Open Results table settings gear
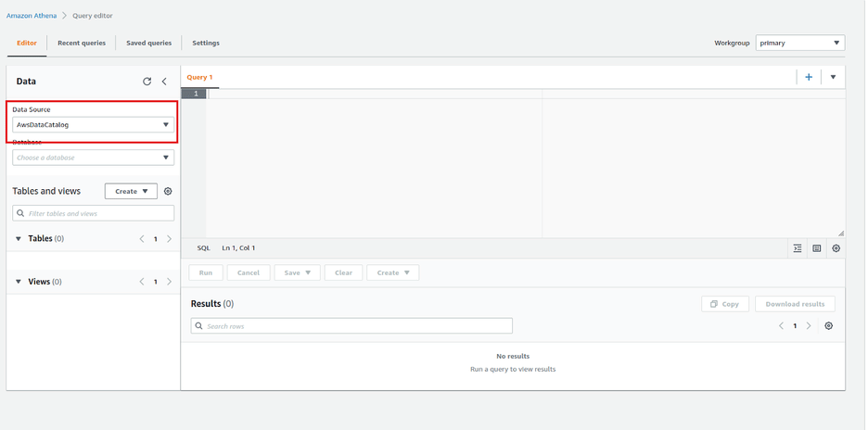 (829, 326)
